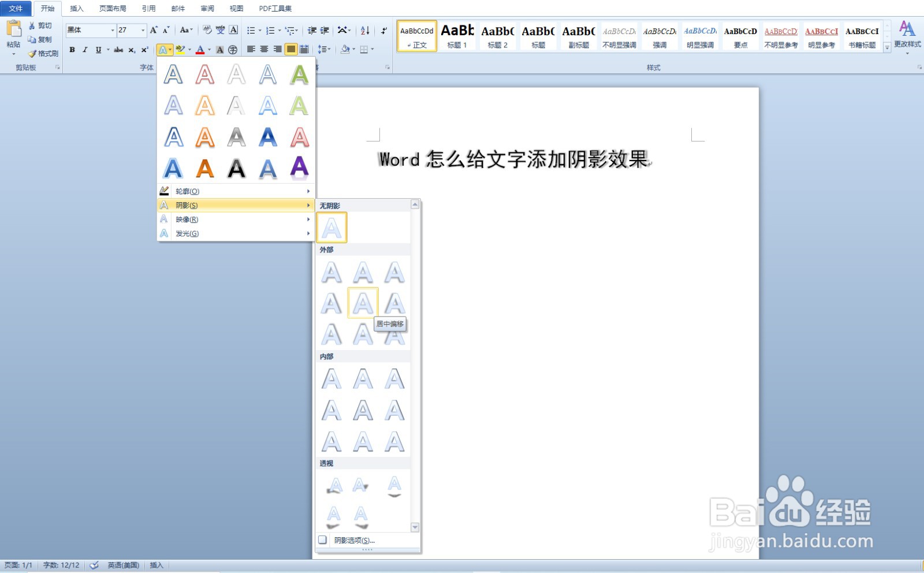924x573 pixels.
Task: Click the Decrease Indent icon
Action: 312,30
